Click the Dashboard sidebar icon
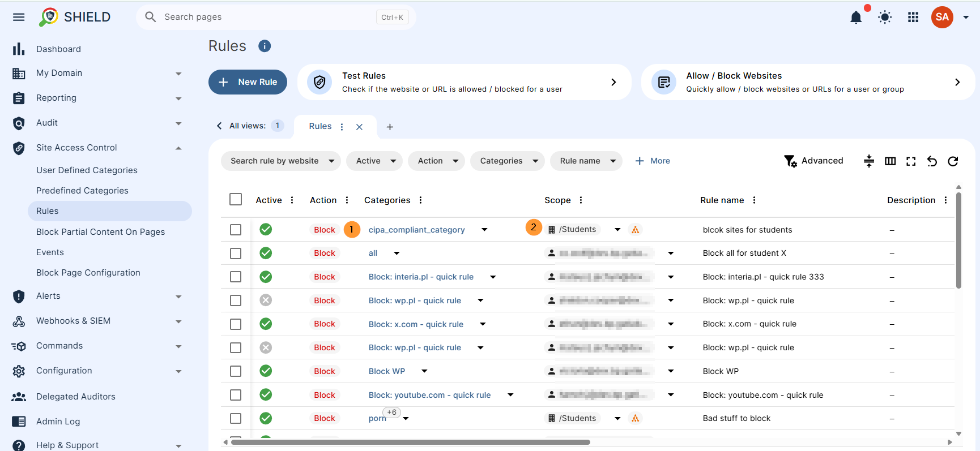 [19, 49]
